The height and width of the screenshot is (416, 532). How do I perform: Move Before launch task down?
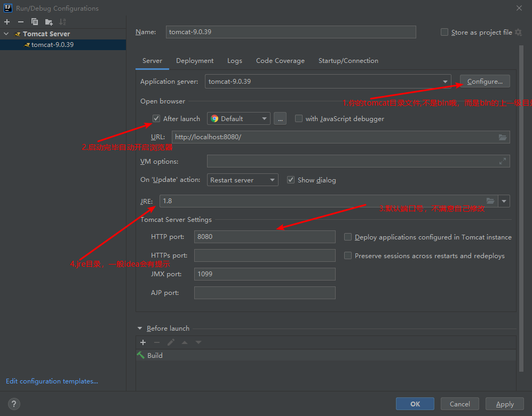tap(198, 342)
